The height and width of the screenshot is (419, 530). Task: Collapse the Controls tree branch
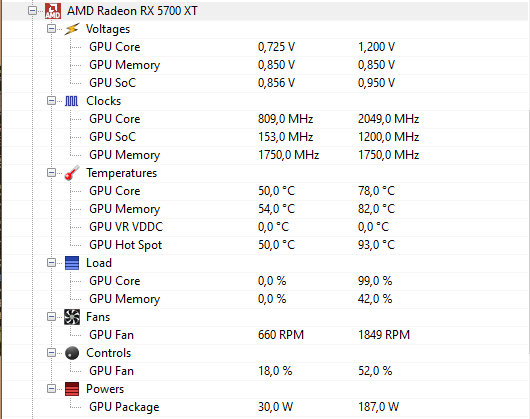pos(51,353)
